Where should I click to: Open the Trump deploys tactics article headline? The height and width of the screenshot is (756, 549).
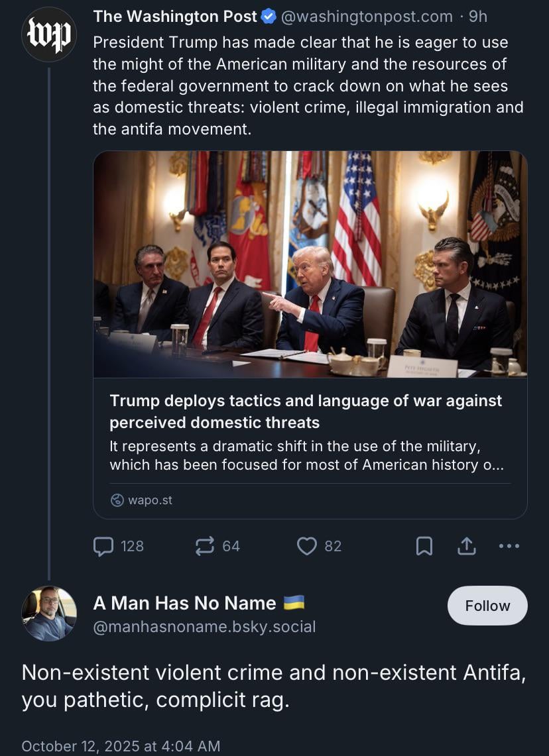pos(305,411)
